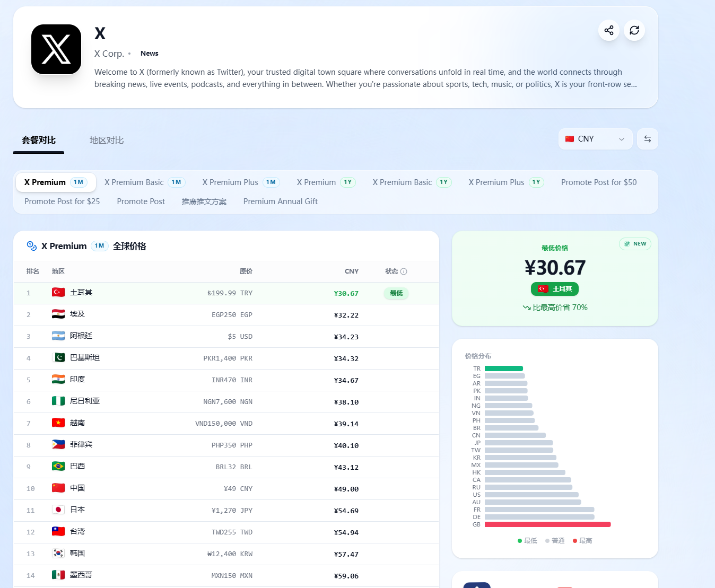Select X Premium Plus 1Y plan
Image resolution: width=715 pixels, height=588 pixels.
pyautogui.click(x=505, y=182)
